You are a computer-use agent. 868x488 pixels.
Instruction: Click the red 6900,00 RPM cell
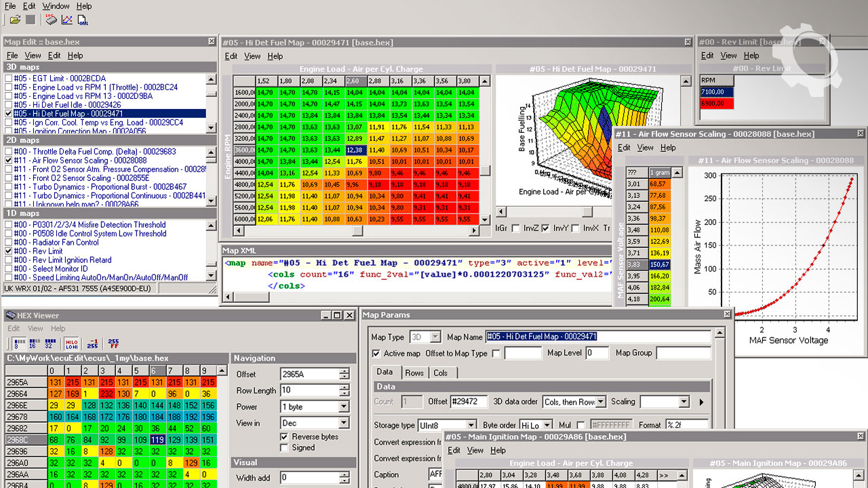coord(717,104)
